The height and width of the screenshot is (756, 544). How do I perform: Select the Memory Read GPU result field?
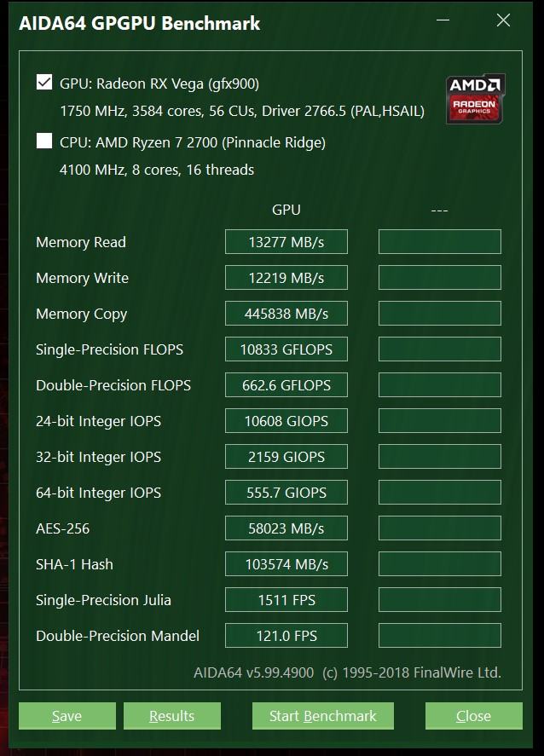(x=286, y=242)
